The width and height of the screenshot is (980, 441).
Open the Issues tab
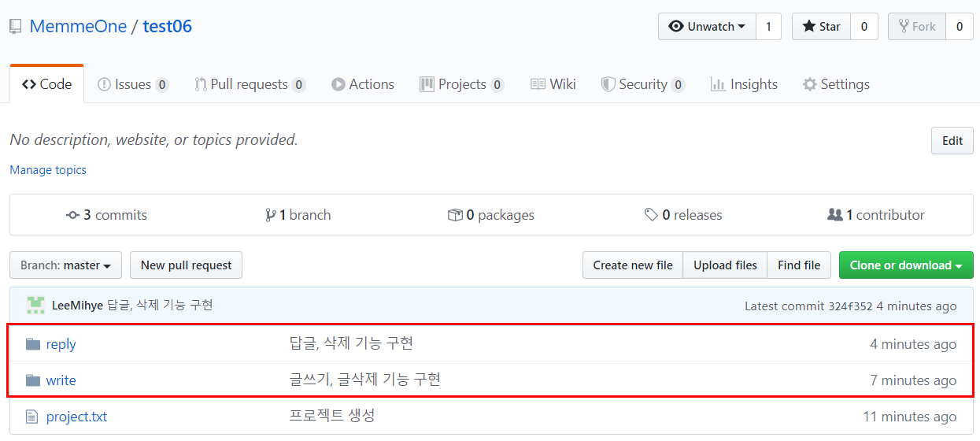(133, 84)
